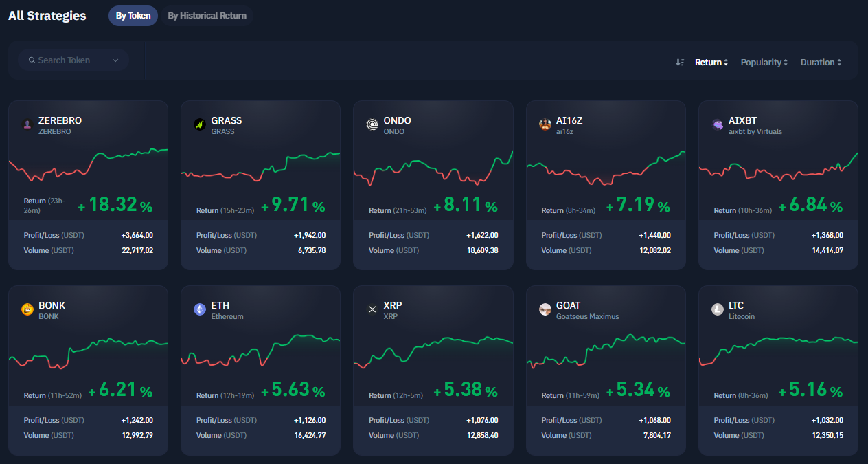Sort strategies by Return
Screen dimensions: 868x464
711,63
